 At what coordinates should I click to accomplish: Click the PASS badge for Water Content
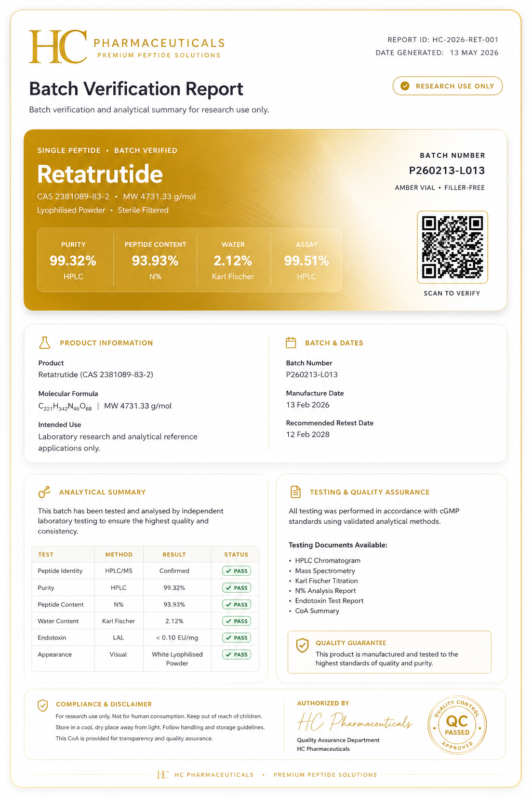(237, 621)
